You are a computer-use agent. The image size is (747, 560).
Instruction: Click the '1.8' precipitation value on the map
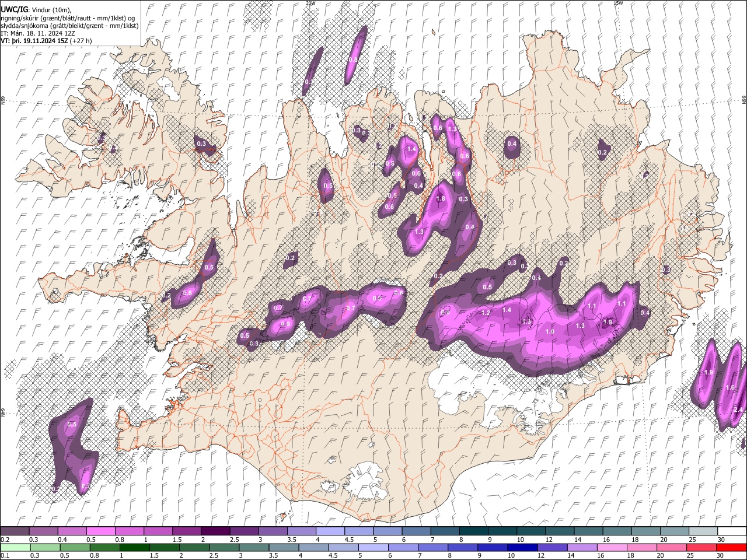point(441,199)
